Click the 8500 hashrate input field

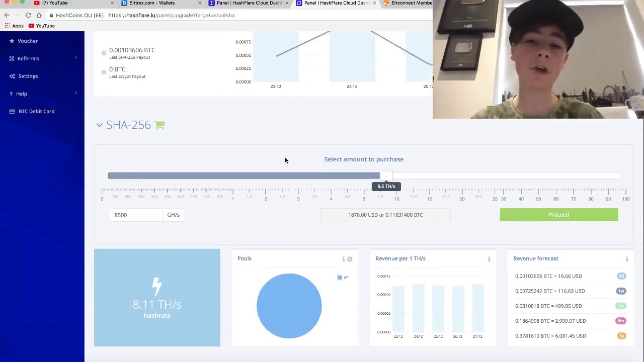pyautogui.click(x=136, y=215)
